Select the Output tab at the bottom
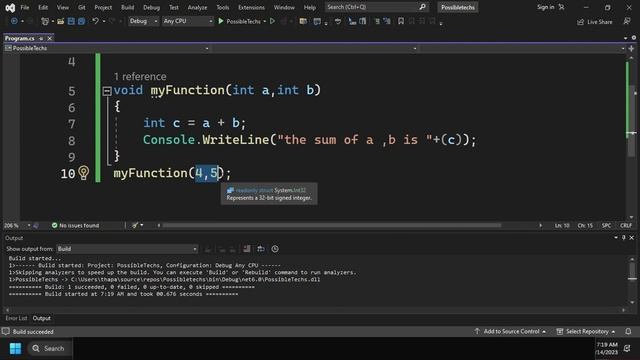This screenshot has height=360, width=640. (x=42, y=318)
